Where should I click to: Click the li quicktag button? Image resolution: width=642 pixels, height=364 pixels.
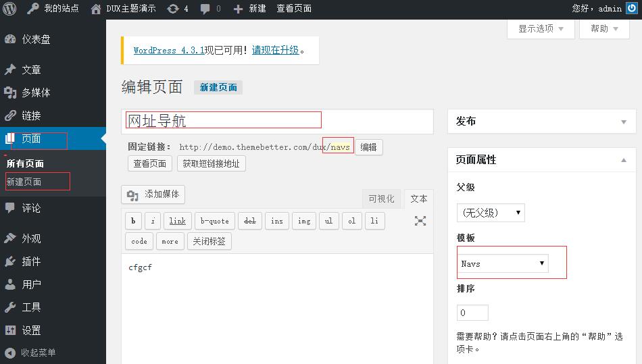(374, 221)
